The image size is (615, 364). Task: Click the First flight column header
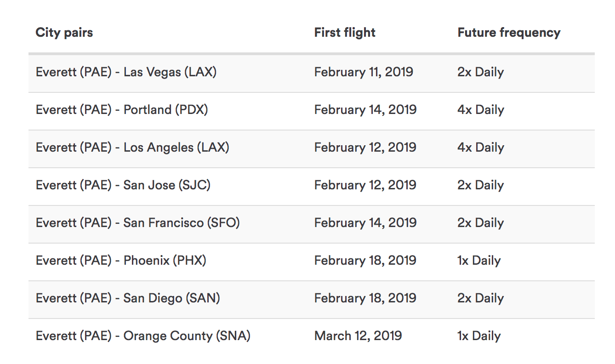tap(345, 33)
